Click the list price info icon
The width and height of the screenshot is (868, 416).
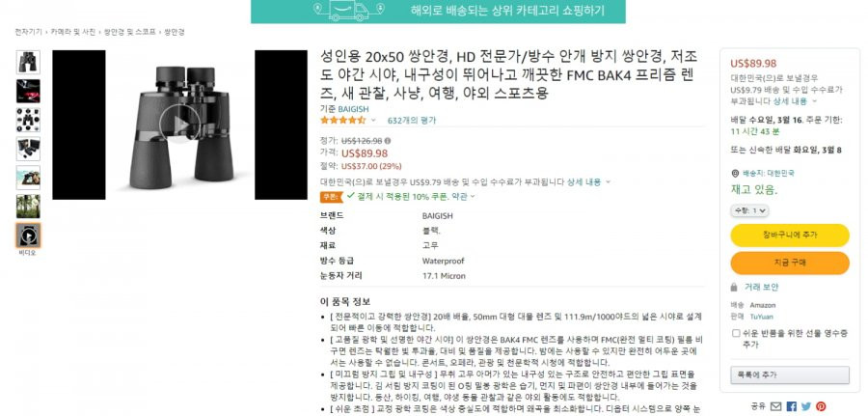point(388,141)
